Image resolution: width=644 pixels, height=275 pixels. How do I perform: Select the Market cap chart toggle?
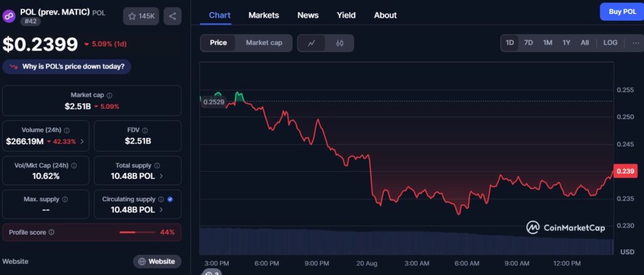264,43
